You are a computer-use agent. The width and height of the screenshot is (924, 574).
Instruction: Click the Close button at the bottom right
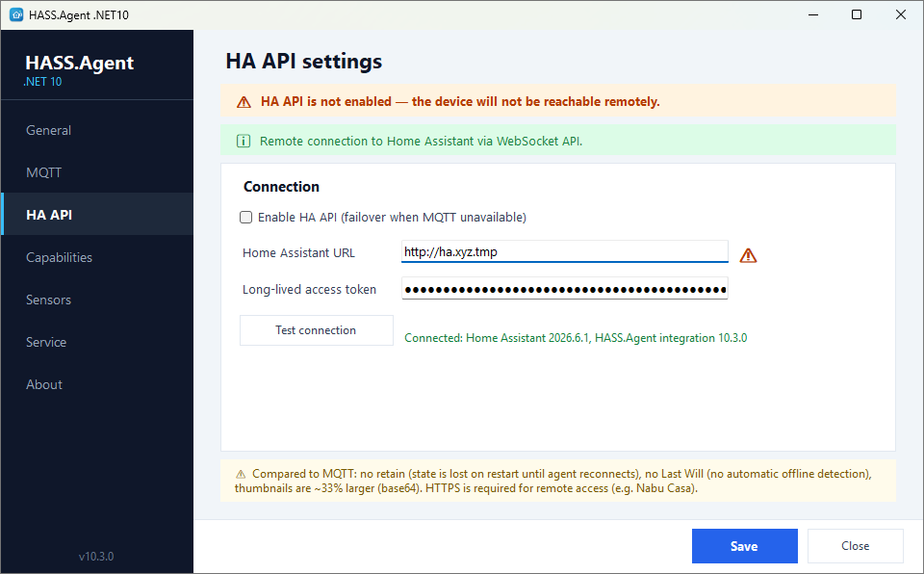click(x=855, y=546)
